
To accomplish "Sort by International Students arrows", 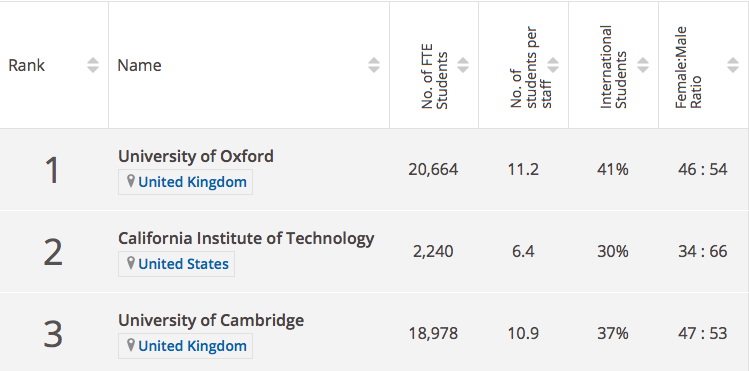I will pyautogui.click(x=643, y=65).
